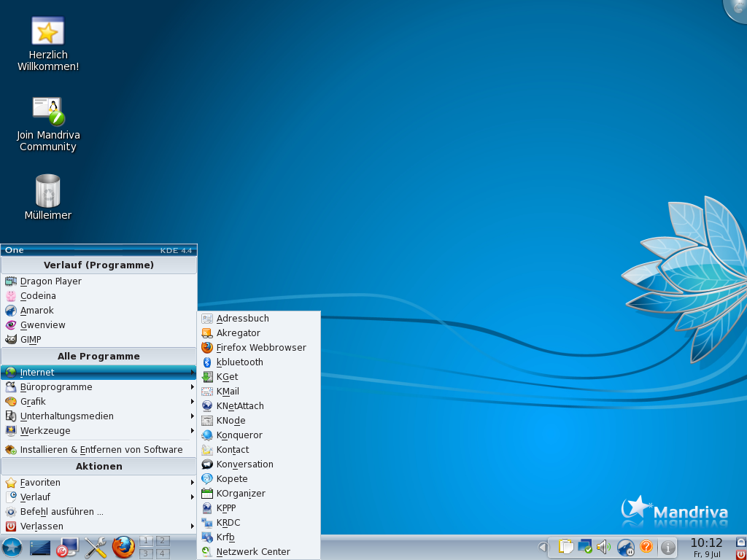Open the Mandriva star menu launcher
This screenshot has width=747, height=560.
tap(12, 547)
